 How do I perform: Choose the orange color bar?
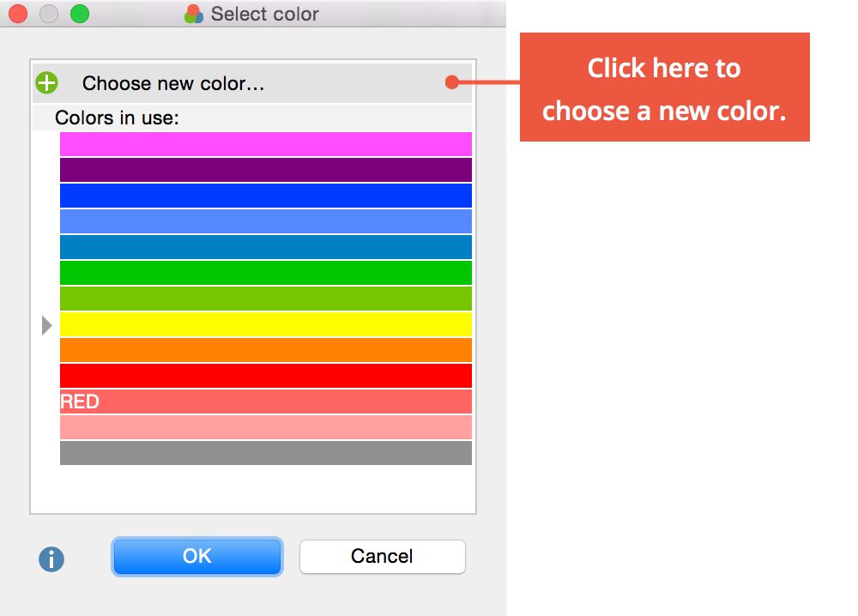(x=265, y=350)
